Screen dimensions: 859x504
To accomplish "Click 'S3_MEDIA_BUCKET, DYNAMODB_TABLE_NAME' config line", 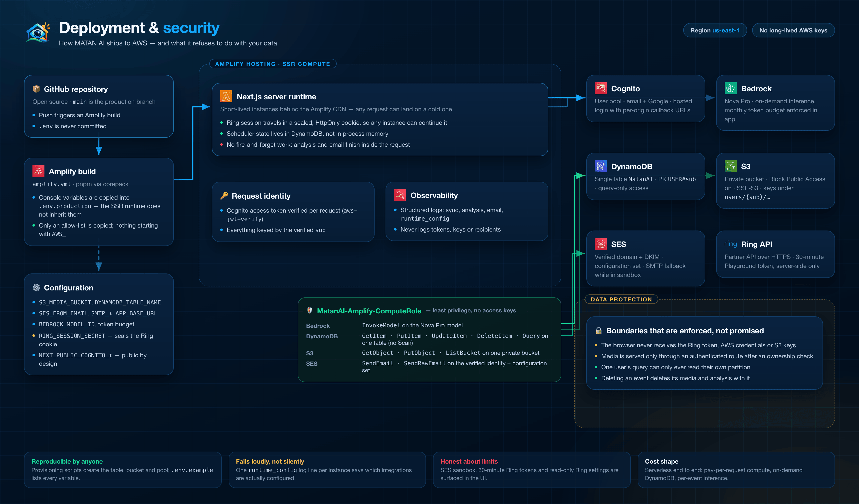I will (100, 302).
